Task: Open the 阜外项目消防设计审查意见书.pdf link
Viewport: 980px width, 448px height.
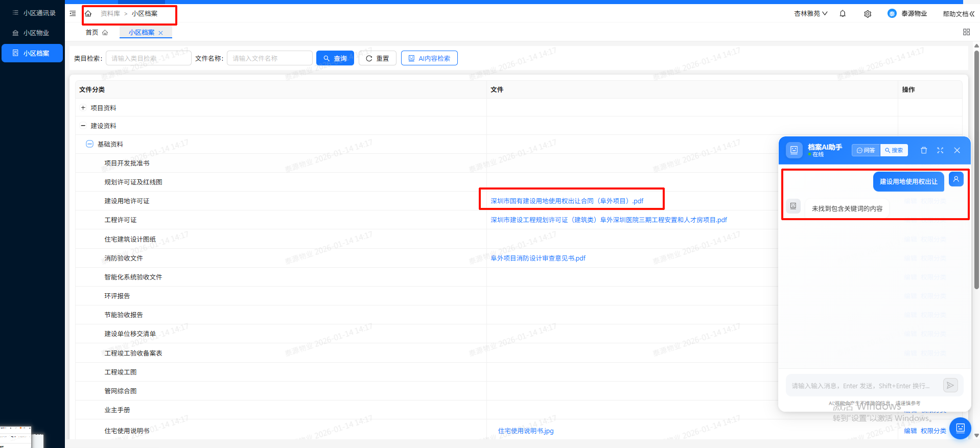Action: coord(538,258)
